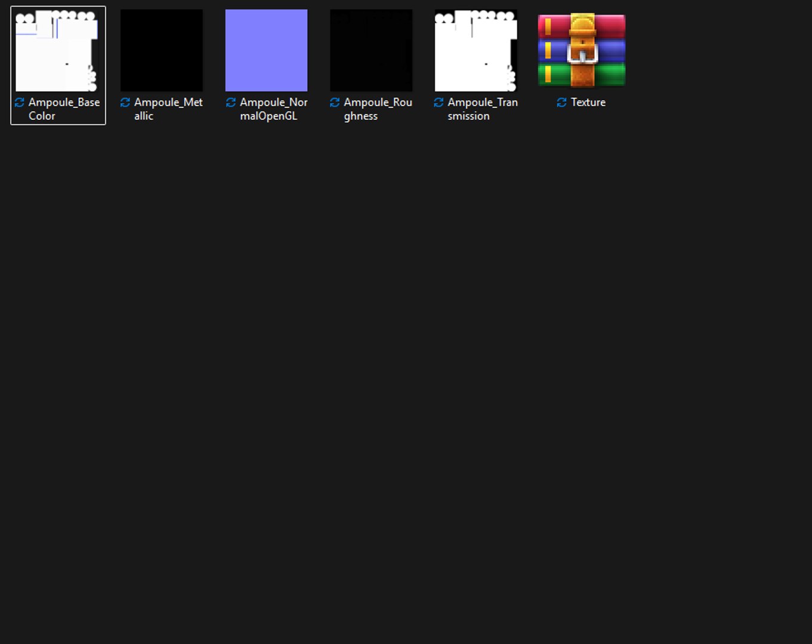The width and height of the screenshot is (812, 644).
Task: Click the file name Ampoule_Metallic
Action: click(x=169, y=109)
